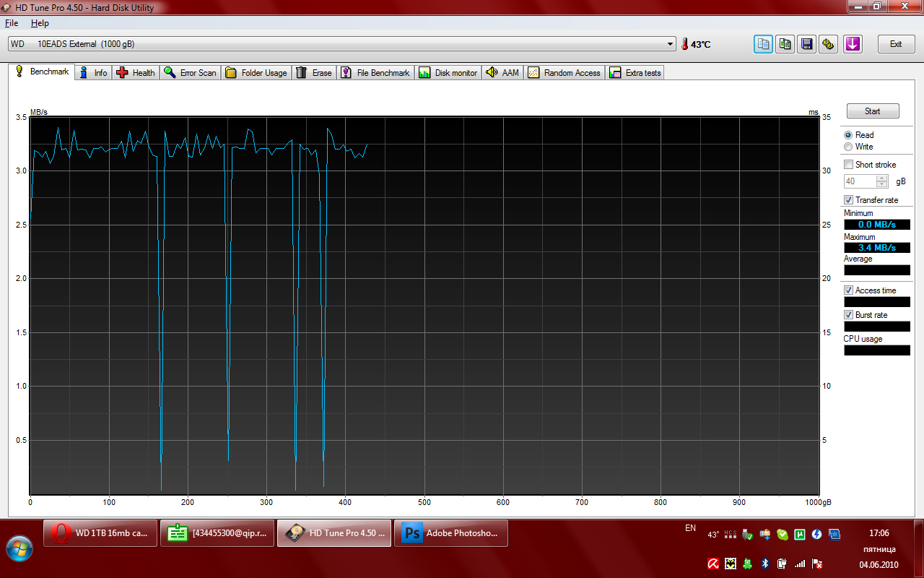The image size is (924, 578).
Task: Copy screenshot to clipboard icon
Action: pos(785,44)
